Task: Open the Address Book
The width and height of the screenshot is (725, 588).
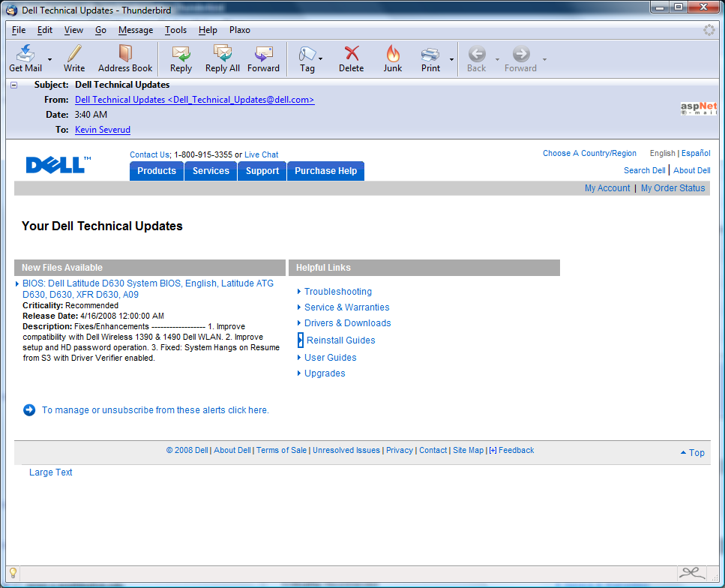Action: coord(125,58)
